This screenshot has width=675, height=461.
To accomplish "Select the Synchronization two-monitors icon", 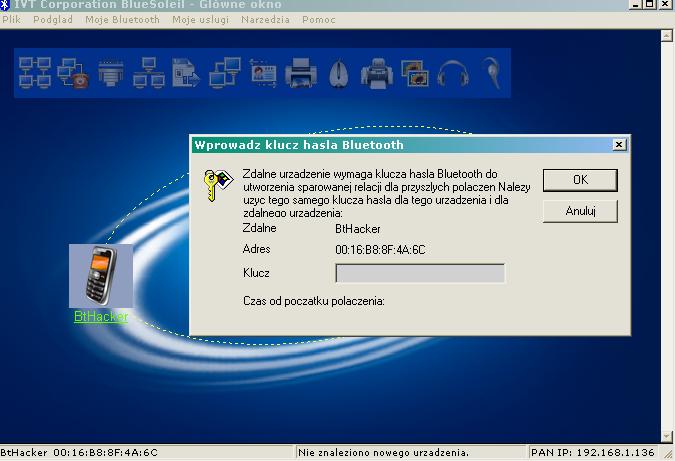I will 225,73.
